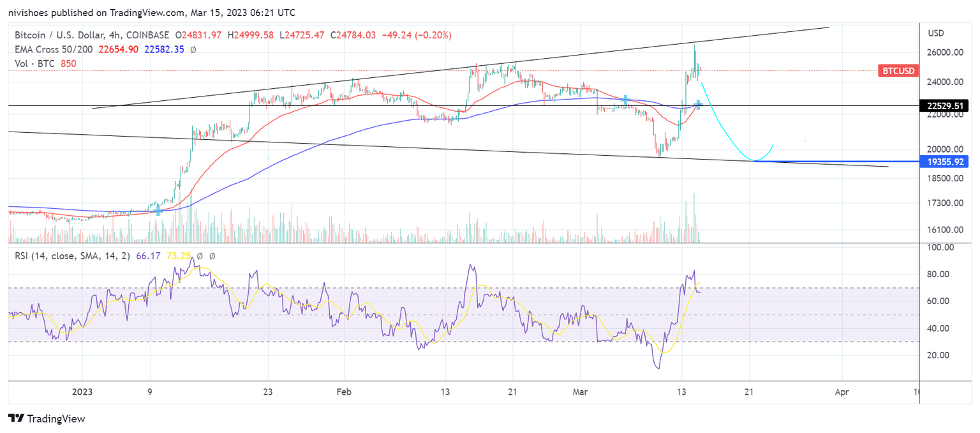Screen dimensions: 980x433
Task: Toggle EMA Cross visibility with its ∅ control
Action: click(x=193, y=49)
